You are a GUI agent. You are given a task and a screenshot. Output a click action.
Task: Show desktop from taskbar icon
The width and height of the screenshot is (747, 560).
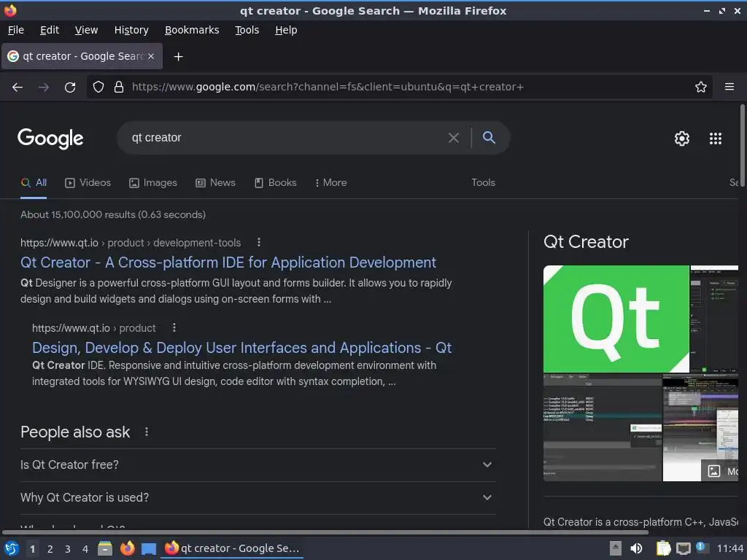(x=149, y=549)
